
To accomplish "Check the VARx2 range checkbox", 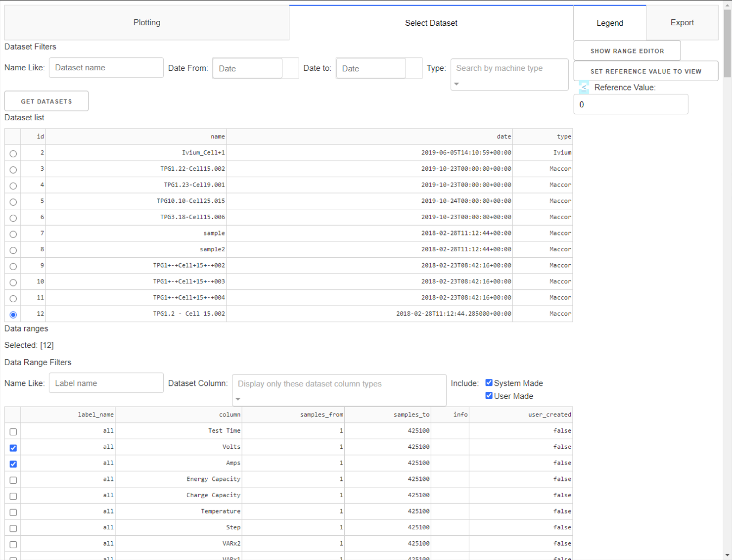I will point(13,544).
